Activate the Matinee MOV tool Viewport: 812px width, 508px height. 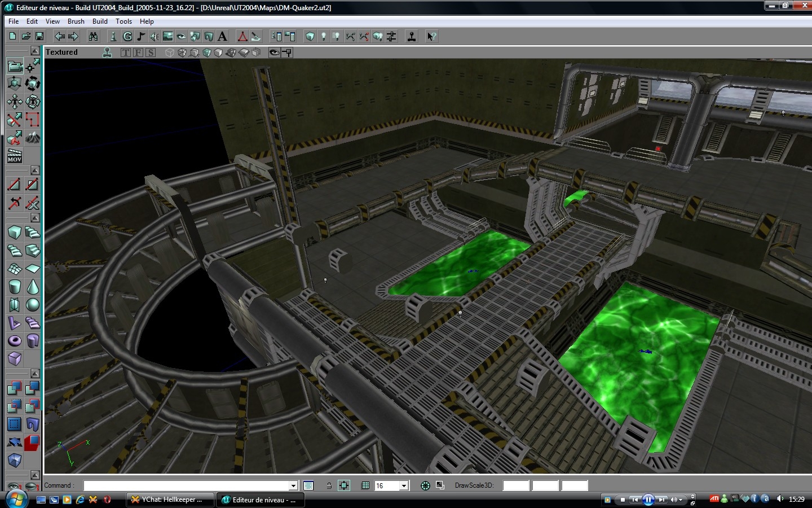pos(15,156)
